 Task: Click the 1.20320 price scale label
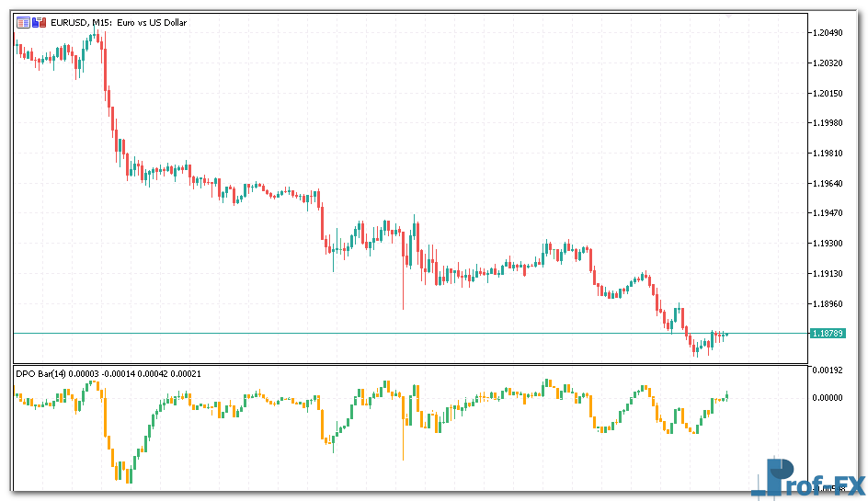[x=828, y=63]
